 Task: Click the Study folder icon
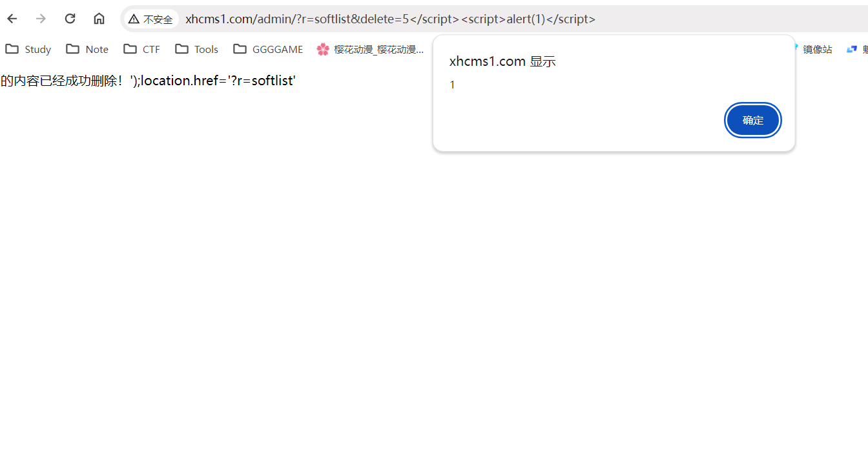[12, 49]
